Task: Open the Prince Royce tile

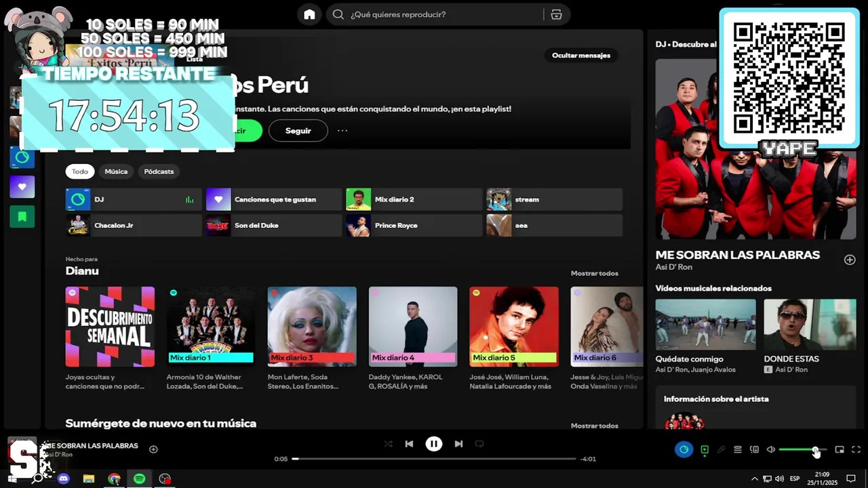Action: 414,225
